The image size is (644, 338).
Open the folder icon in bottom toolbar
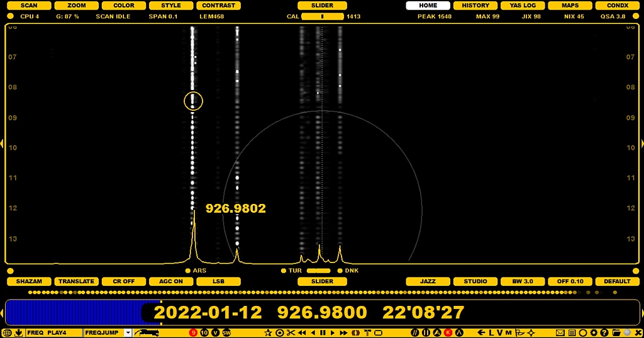616,332
